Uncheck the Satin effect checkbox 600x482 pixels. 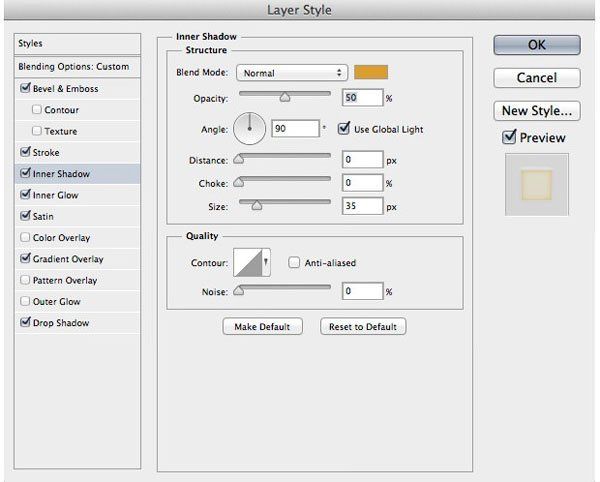click(x=25, y=216)
